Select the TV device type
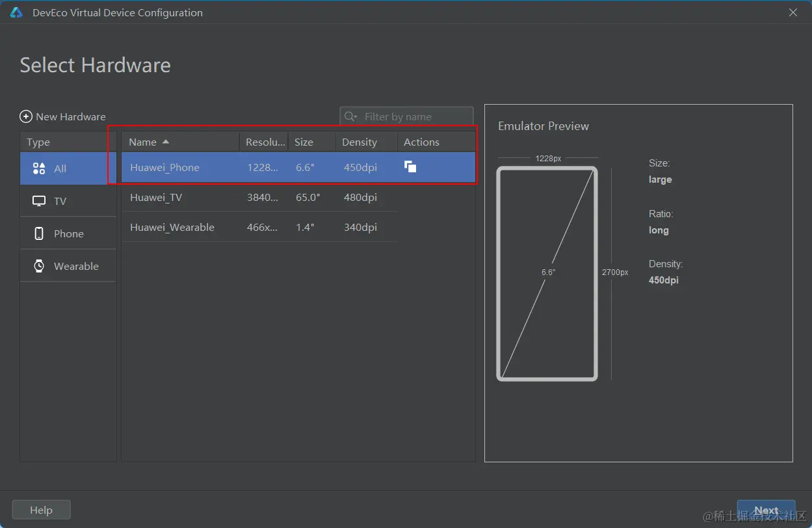Screen dimensions: 812x528 pos(68,201)
